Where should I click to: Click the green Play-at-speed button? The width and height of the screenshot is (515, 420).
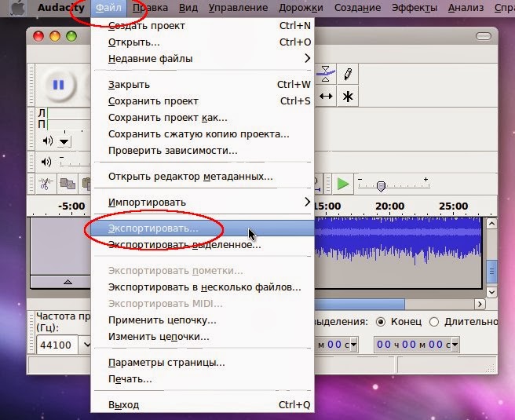coord(343,184)
